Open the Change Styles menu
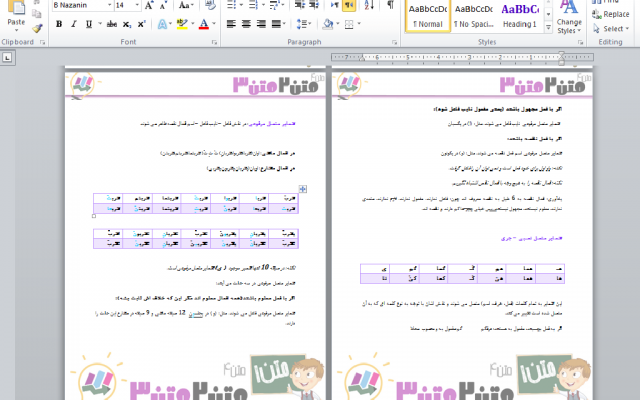Viewport: 640px width, 400px height. click(569, 17)
